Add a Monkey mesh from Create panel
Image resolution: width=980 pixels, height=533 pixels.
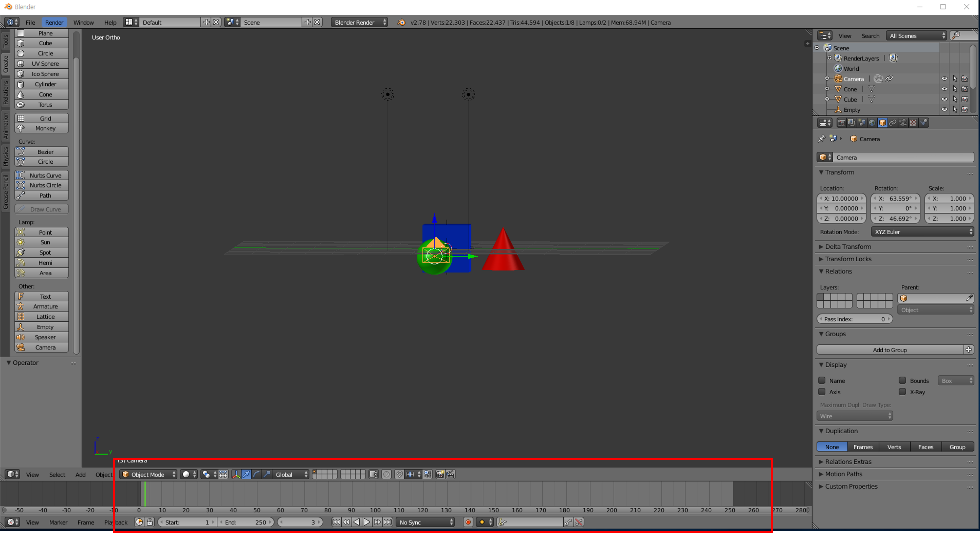[42, 128]
